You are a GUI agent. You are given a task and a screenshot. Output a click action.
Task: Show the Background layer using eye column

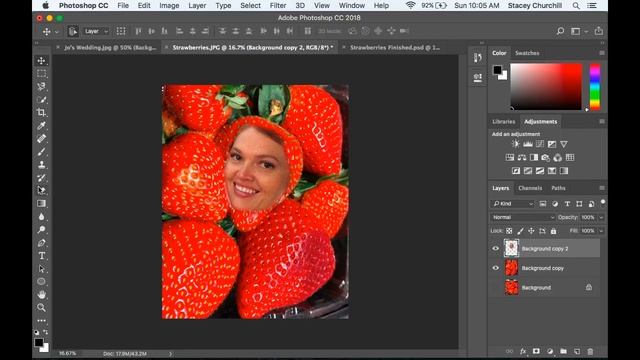coord(496,287)
